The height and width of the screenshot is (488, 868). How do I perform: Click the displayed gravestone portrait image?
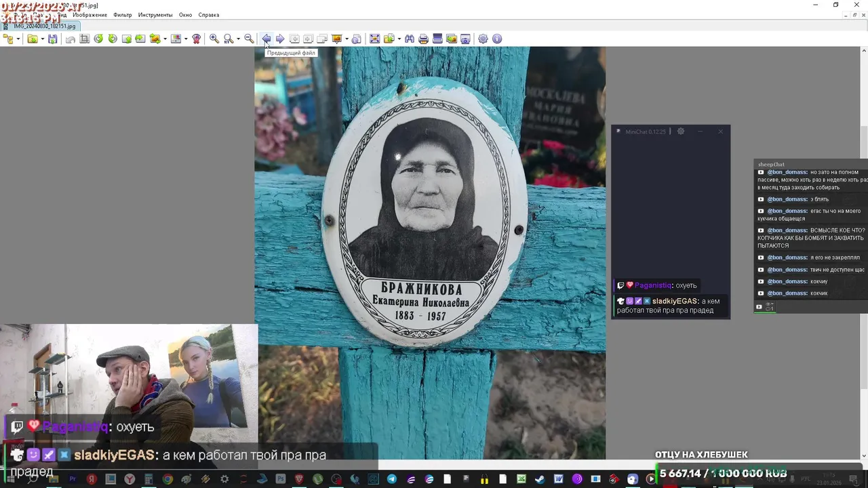430,253
